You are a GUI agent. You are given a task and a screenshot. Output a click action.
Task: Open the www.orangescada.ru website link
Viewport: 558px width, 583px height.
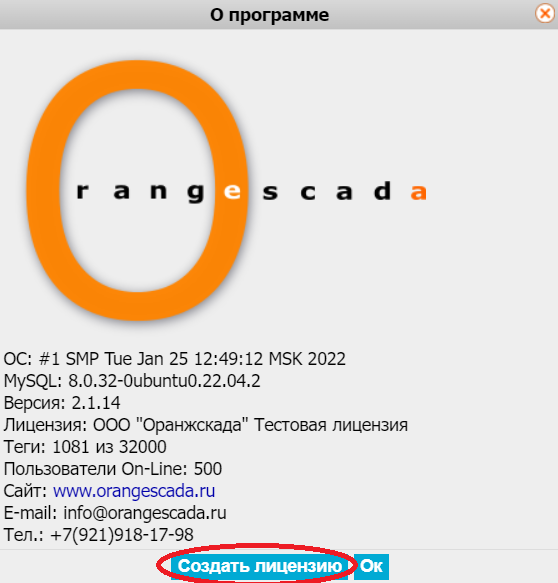click(x=134, y=491)
